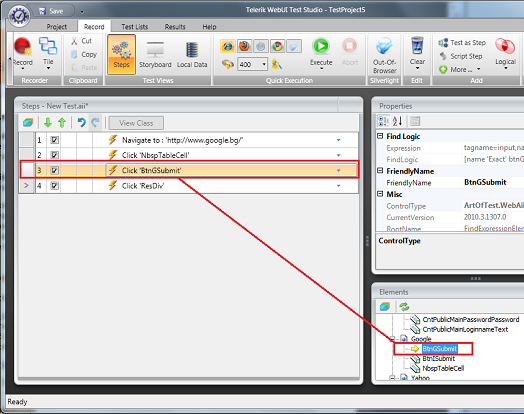Select step 1 Navigate to google.bg row

click(x=188, y=140)
